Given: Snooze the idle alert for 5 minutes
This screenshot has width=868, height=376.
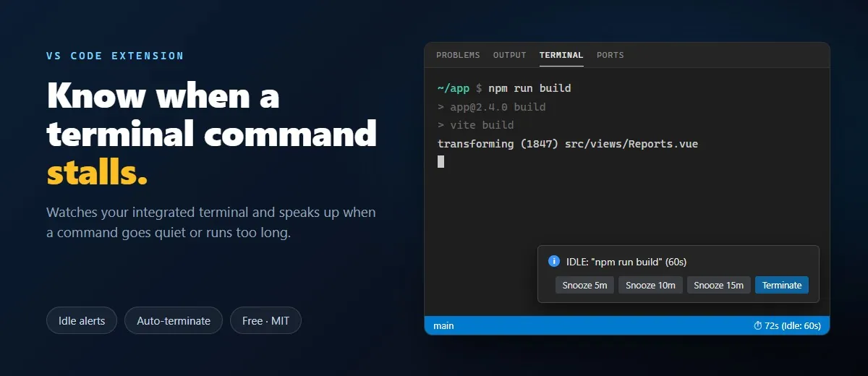Looking at the screenshot, I should pyautogui.click(x=584, y=285).
